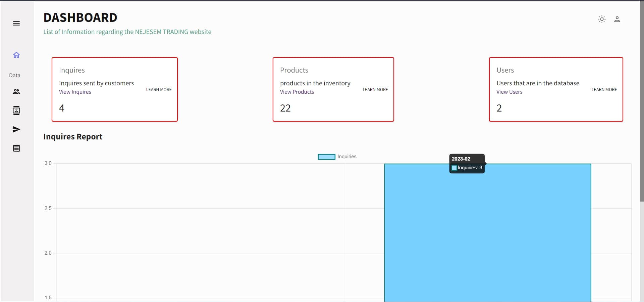Toggle the Inquiries legend swatch on chart
This screenshot has height=302, width=644.
pos(326,157)
